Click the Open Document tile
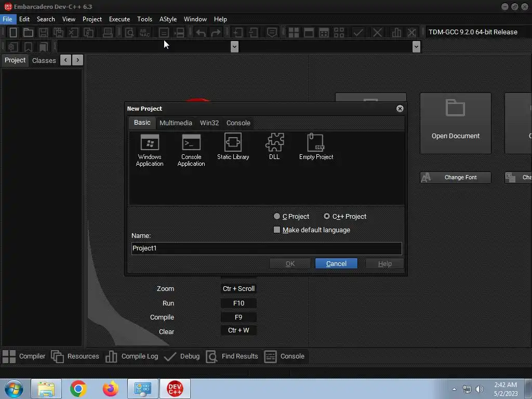 455,124
